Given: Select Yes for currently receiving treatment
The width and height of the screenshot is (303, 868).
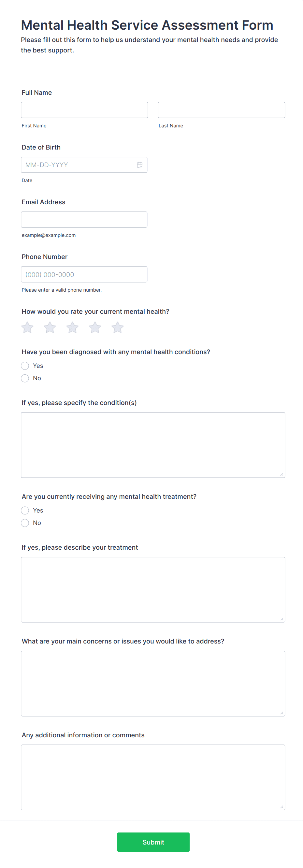Looking at the screenshot, I should pyautogui.click(x=25, y=511).
